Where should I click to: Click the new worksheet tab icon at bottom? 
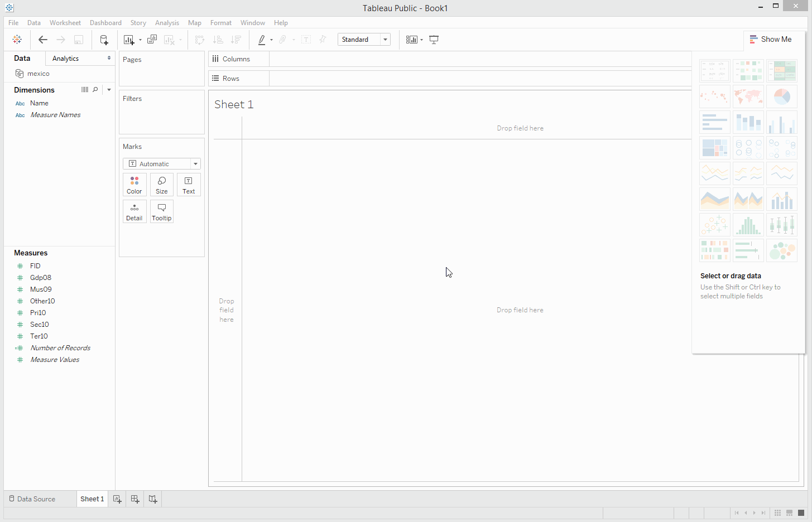(x=117, y=499)
